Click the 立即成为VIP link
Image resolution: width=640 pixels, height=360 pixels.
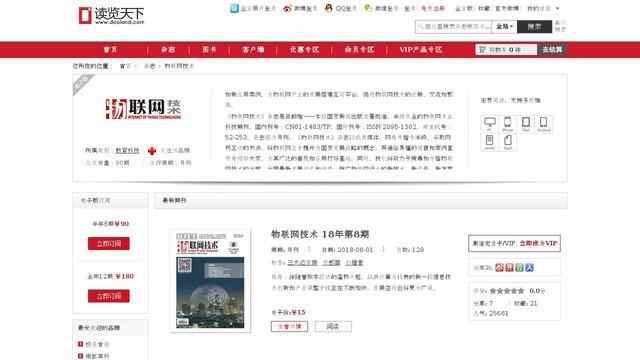click(x=538, y=243)
